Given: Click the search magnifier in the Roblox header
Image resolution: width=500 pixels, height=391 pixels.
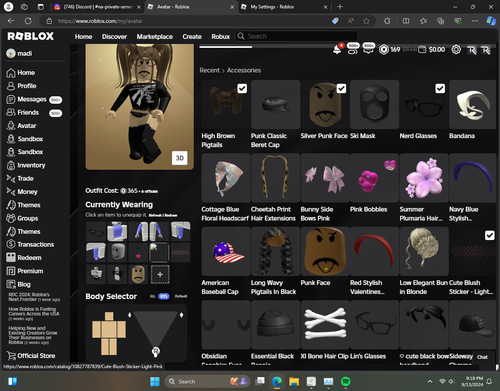Looking at the screenshot, I should click(x=241, y=36).
